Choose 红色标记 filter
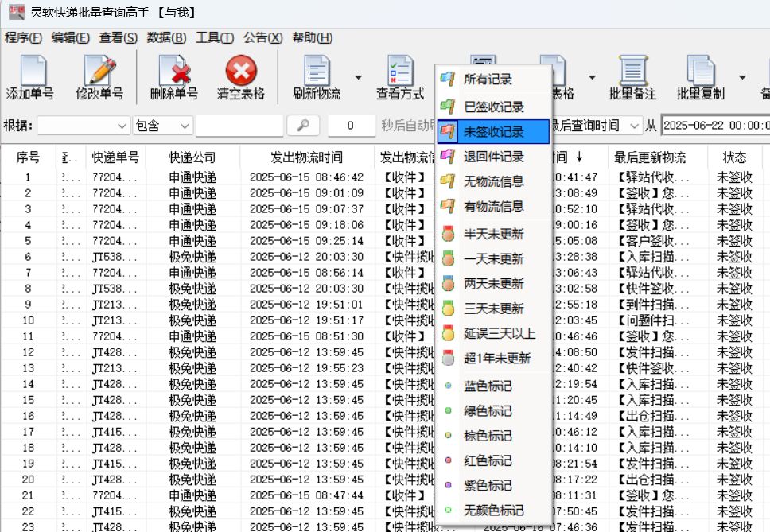 [x=493, y=460]
